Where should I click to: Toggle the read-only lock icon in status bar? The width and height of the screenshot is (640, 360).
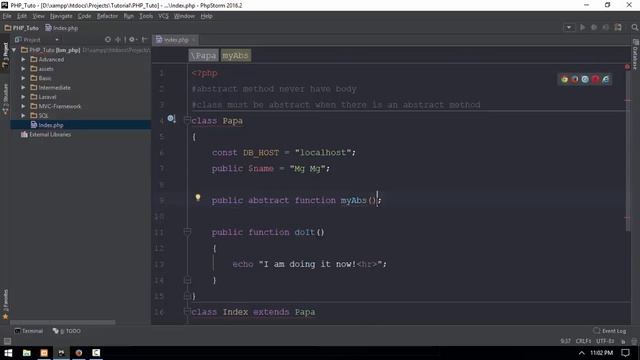[623, 341]
